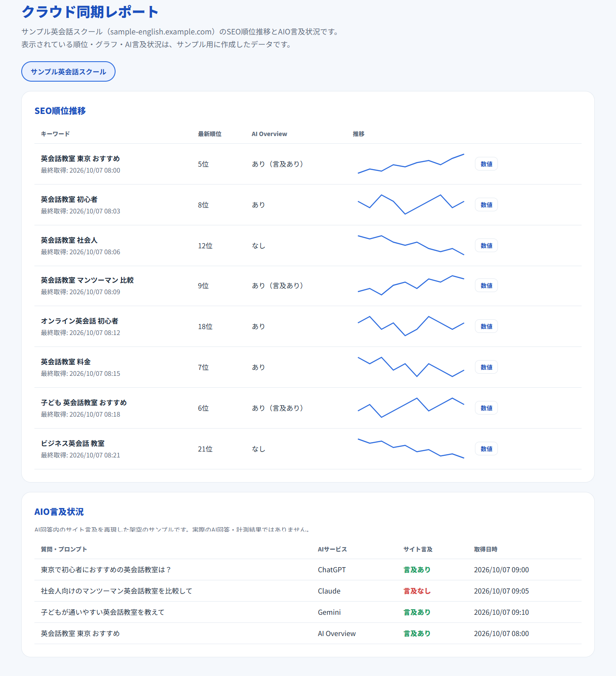
Task: Click 言及あり status in the Gemini row
Action: [x=417, y=612]
